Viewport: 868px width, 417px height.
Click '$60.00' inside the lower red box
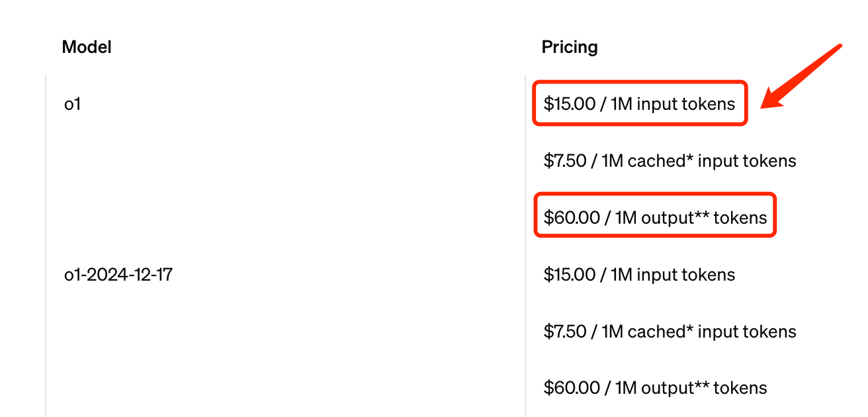point(571,218)
